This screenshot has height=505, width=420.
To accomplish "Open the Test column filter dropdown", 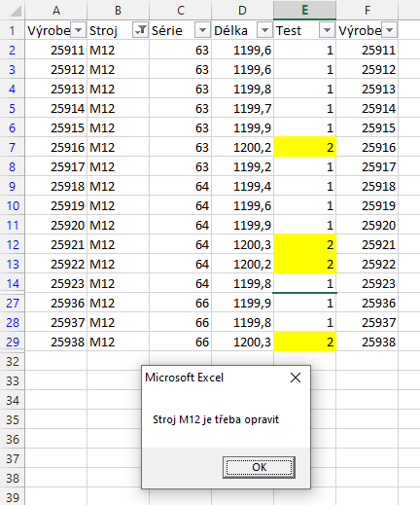I will point(327,30).
